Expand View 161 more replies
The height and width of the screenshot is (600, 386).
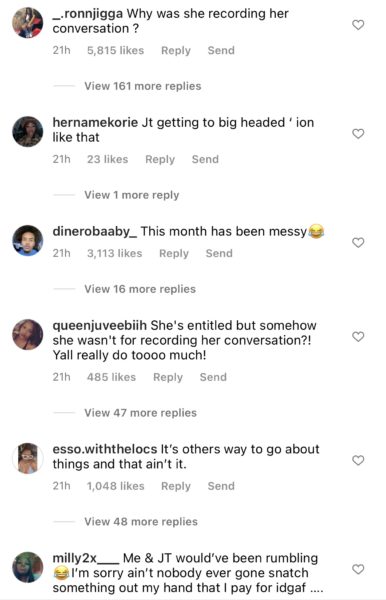pos(143,86)
